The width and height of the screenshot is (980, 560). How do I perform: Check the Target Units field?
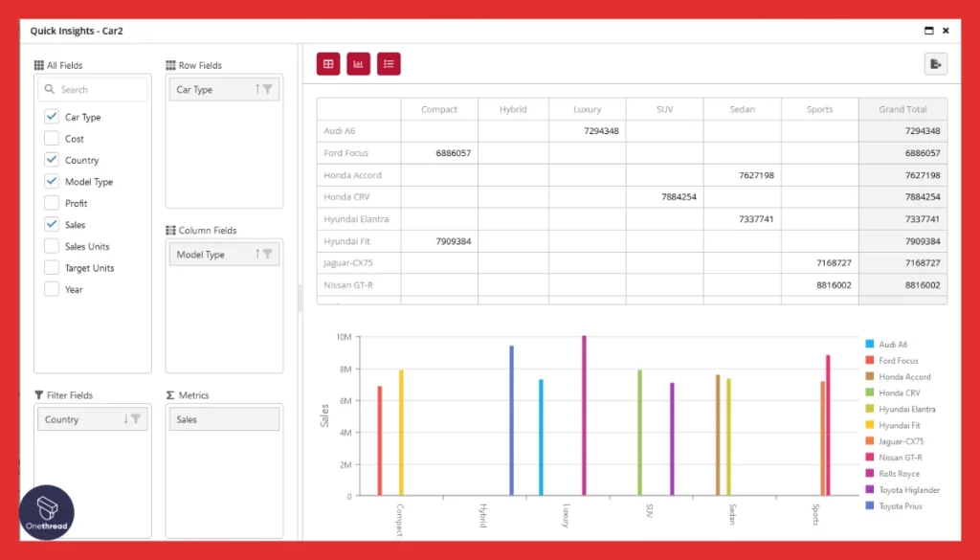pos(52,267)
